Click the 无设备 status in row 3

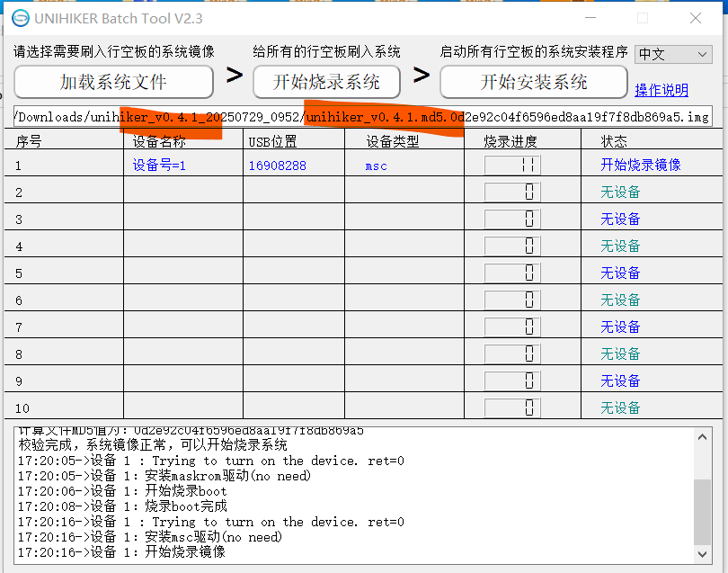620,219
